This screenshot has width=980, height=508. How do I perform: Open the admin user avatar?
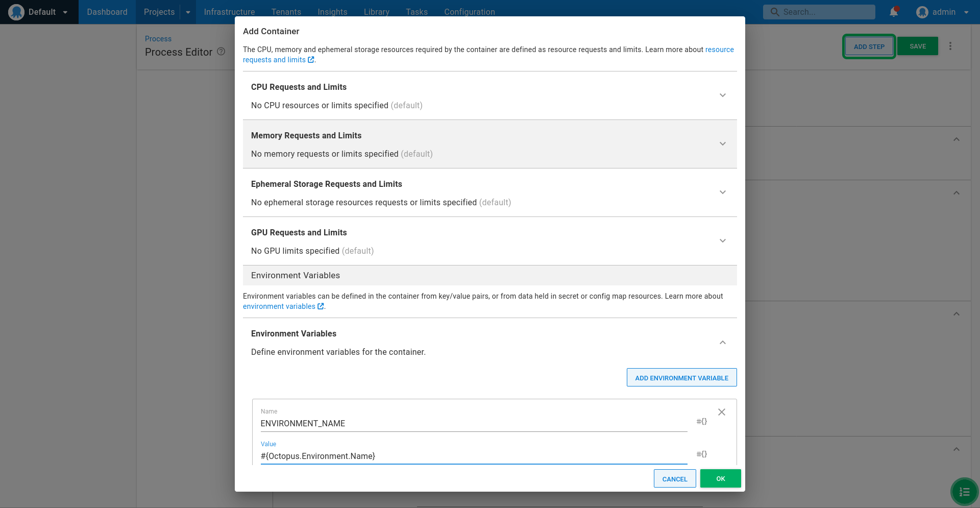(x=922, y=12)
